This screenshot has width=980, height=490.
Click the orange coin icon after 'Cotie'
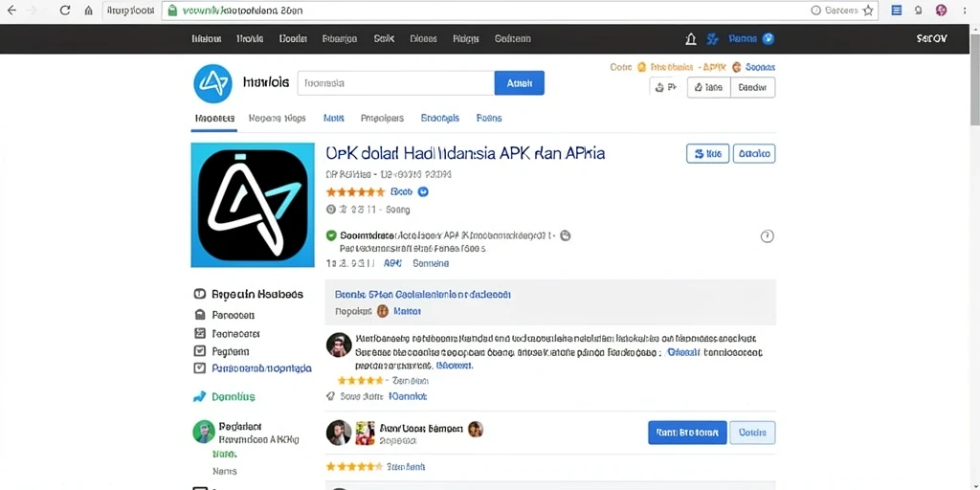pos(640,67)
